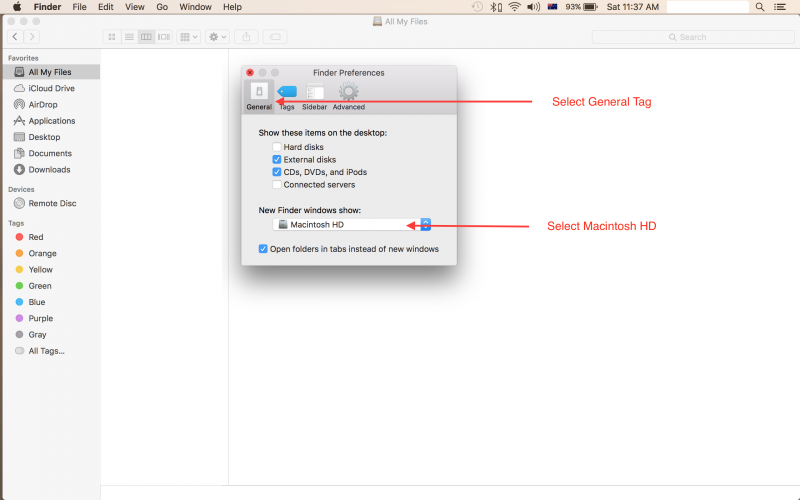800x500 pixels.
Task: Select the Purple tag
Action: pos(51,318)
